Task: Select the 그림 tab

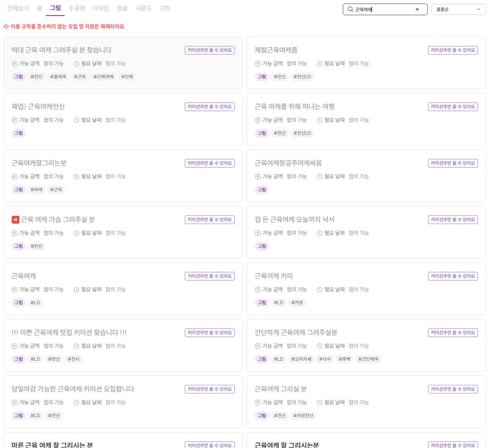Action: pos(55,8)
